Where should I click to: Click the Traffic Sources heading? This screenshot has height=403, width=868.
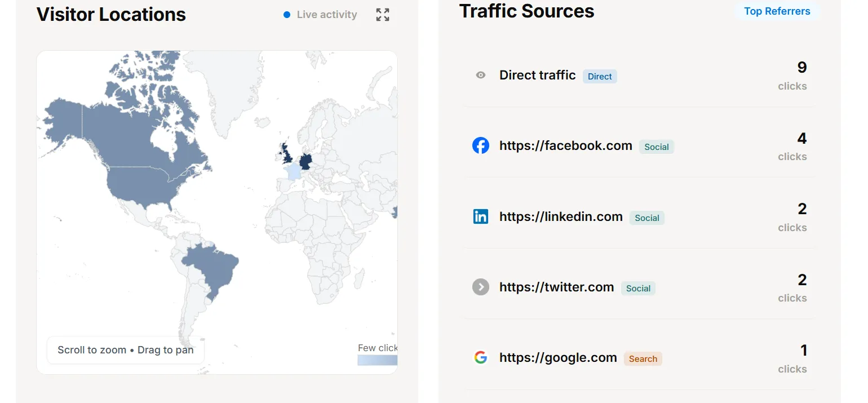pos(527,11)
